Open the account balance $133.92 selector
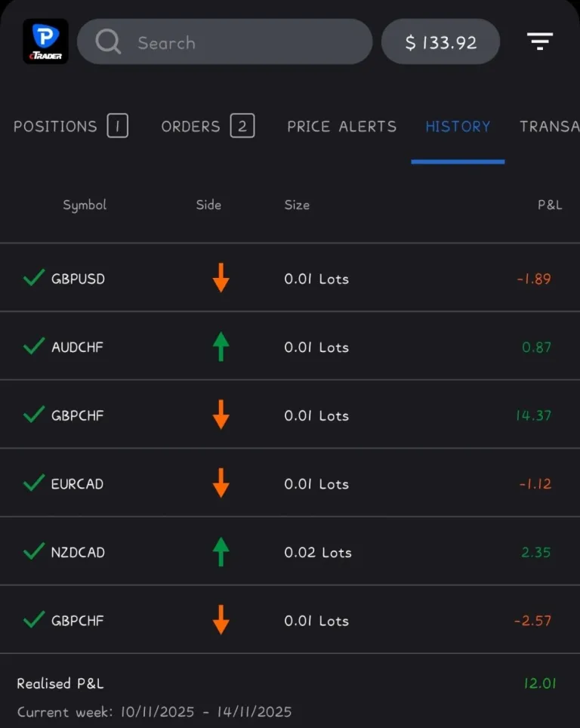Image resolution: width=580 pixels, height=728 pixels. [440, 42]
